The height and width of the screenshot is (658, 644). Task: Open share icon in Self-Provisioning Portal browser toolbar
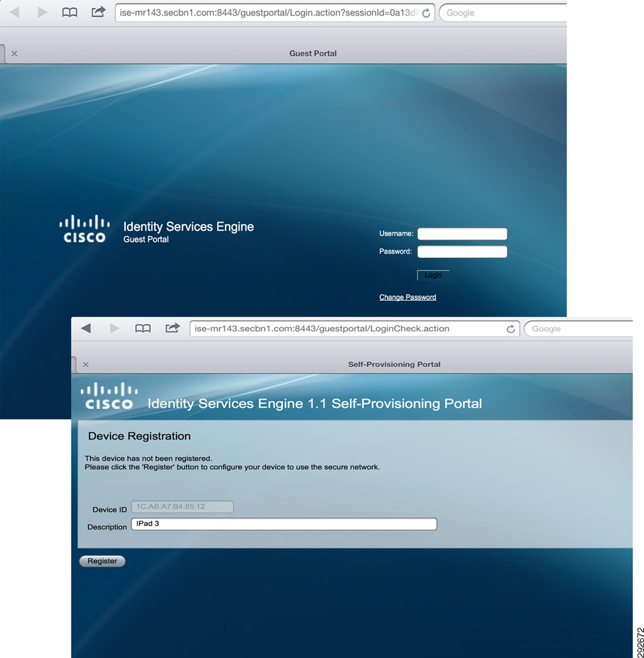pos(172,328)
